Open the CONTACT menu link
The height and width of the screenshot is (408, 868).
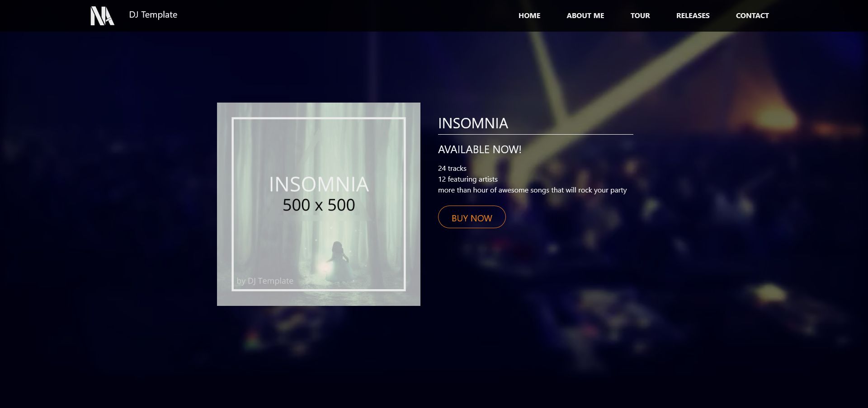coord(752,15)
